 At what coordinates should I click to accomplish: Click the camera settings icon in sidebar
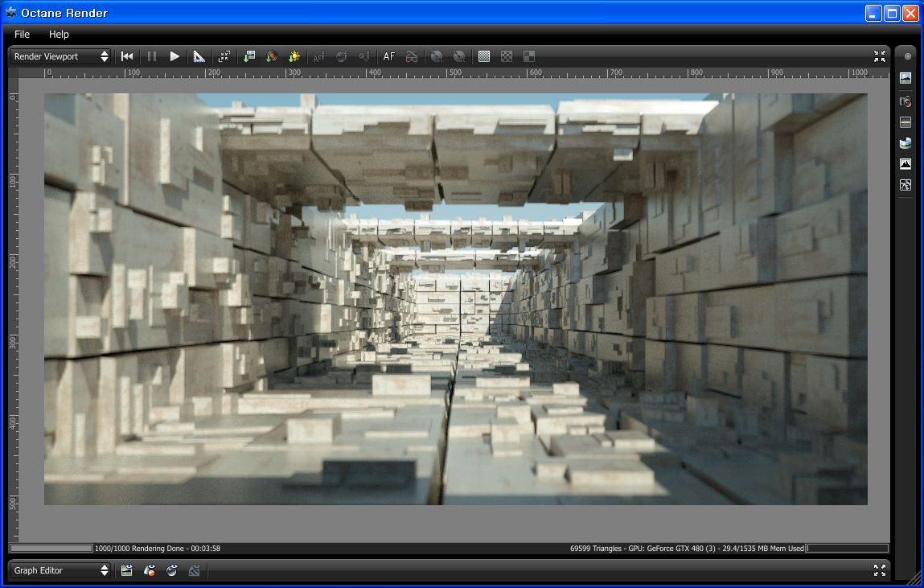pos(906,101)
